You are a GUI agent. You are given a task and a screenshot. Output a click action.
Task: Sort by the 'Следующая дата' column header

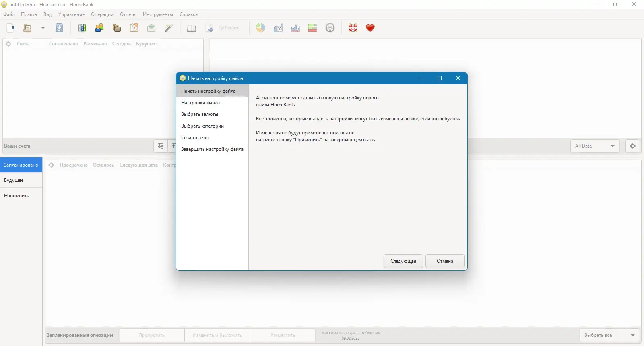pos(138,165)
